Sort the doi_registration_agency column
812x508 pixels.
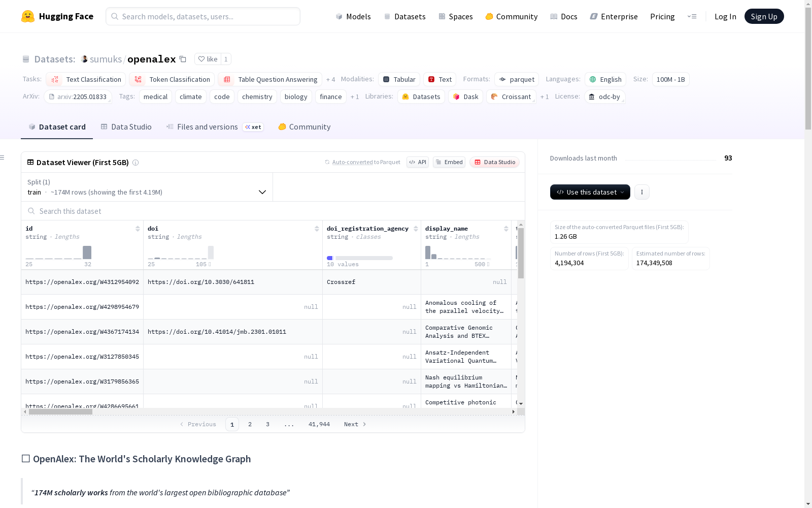[416, 229]
